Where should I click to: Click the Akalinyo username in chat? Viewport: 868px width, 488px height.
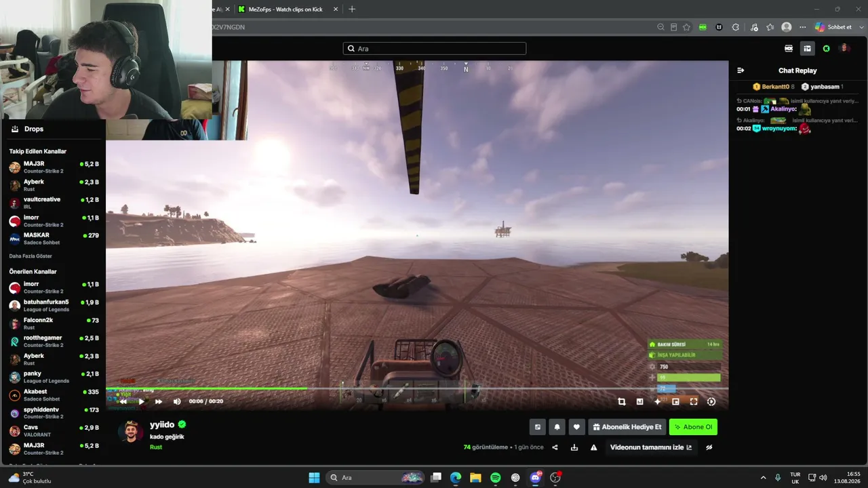pyautogui.click(x=783, y=108)
